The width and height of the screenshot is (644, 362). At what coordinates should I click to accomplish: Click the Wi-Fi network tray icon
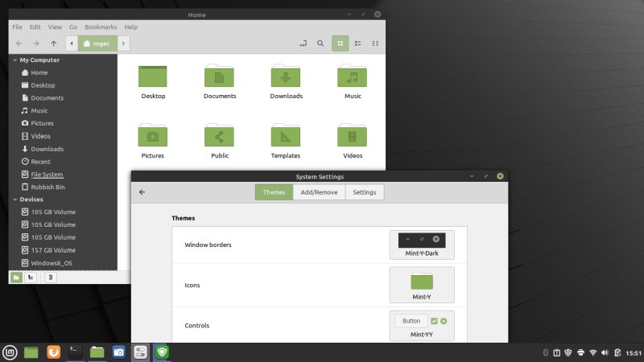(x=593, y=352)
